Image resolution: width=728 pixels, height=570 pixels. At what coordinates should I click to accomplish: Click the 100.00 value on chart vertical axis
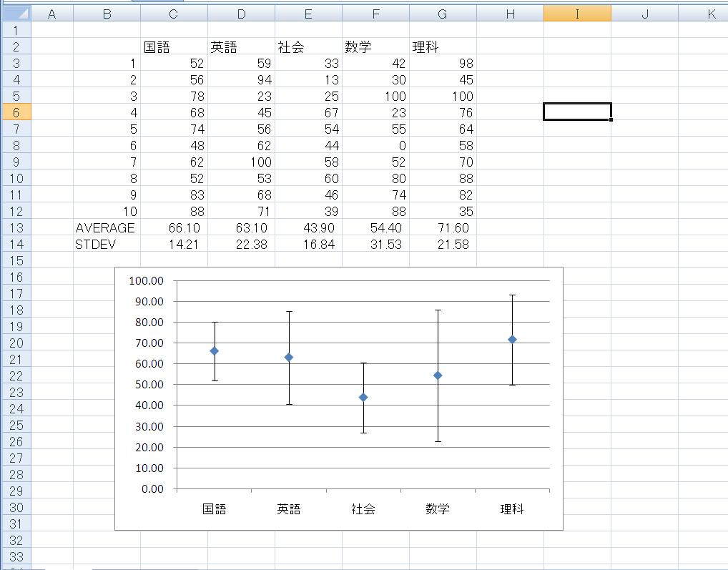click(146, 280)
